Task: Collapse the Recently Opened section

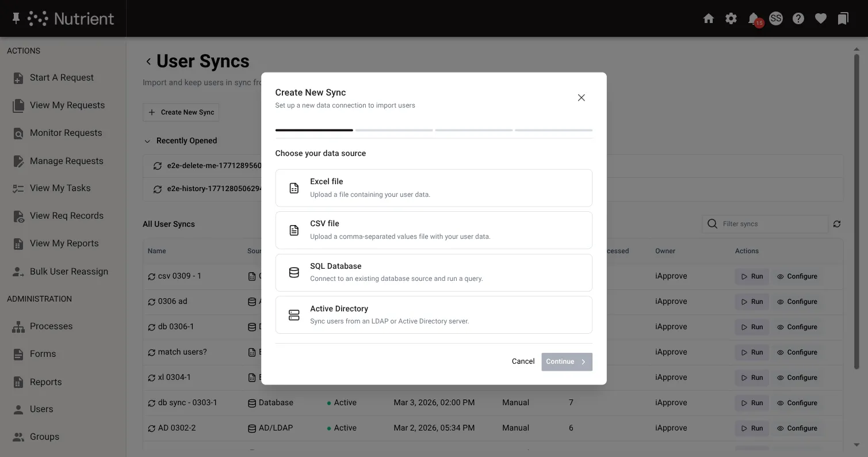Action: [148, 141]
